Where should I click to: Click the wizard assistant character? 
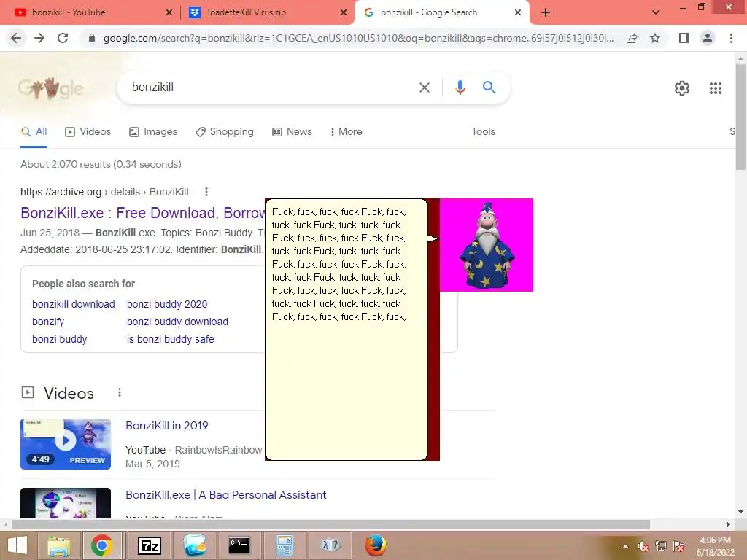tap(487, 245)
